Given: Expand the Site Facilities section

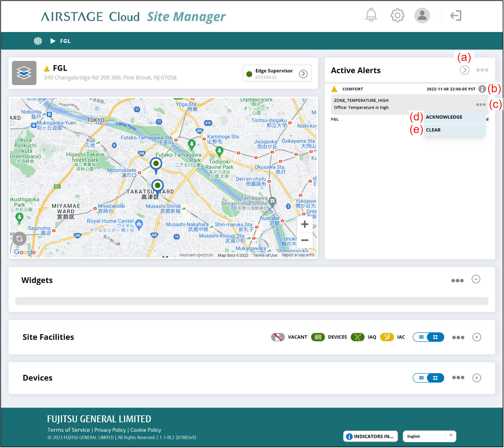Looking at the screenshot, I should [x=476, y=337].
